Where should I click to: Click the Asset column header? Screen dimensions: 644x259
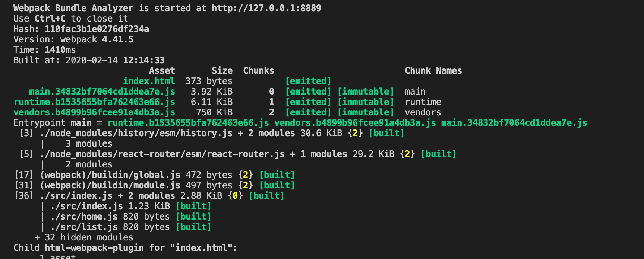click(162, 71)
